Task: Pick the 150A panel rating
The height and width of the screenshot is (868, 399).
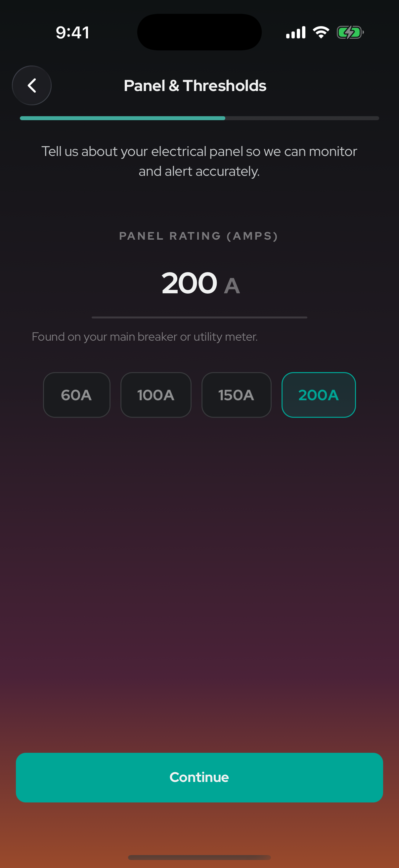Action: coord(236,395)
